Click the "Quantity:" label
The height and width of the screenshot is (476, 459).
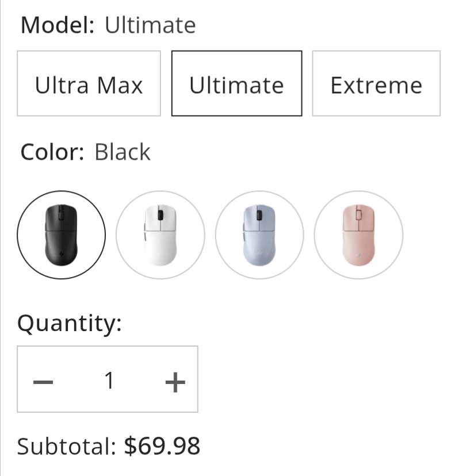[x=70, y=324]
